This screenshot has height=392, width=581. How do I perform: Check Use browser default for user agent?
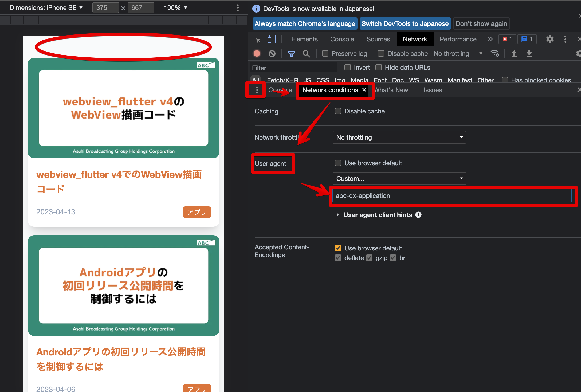338,163
